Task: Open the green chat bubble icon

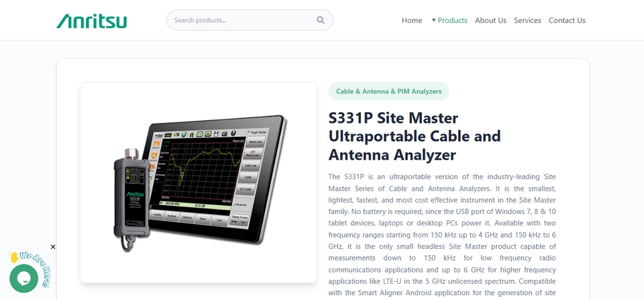Action: point(24,279)
